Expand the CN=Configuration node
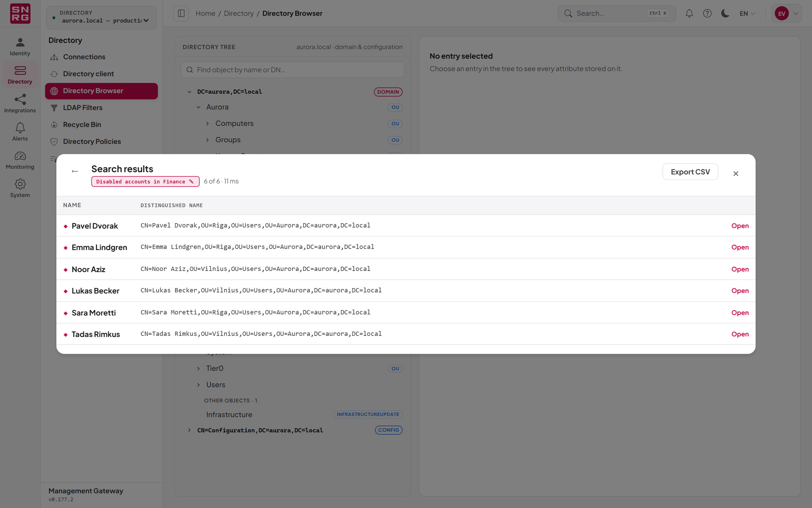Image resolution: width=812 pixels, height=508 pixels. 189,430
